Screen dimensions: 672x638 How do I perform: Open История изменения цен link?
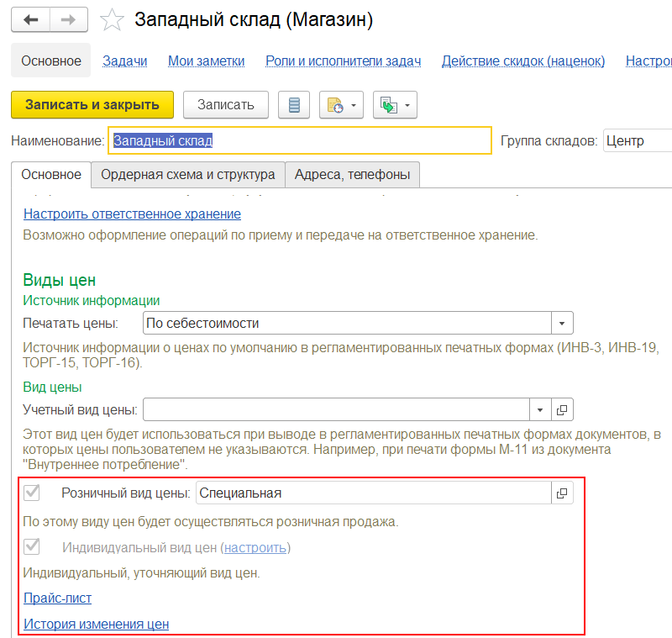[x=96, y=624]
